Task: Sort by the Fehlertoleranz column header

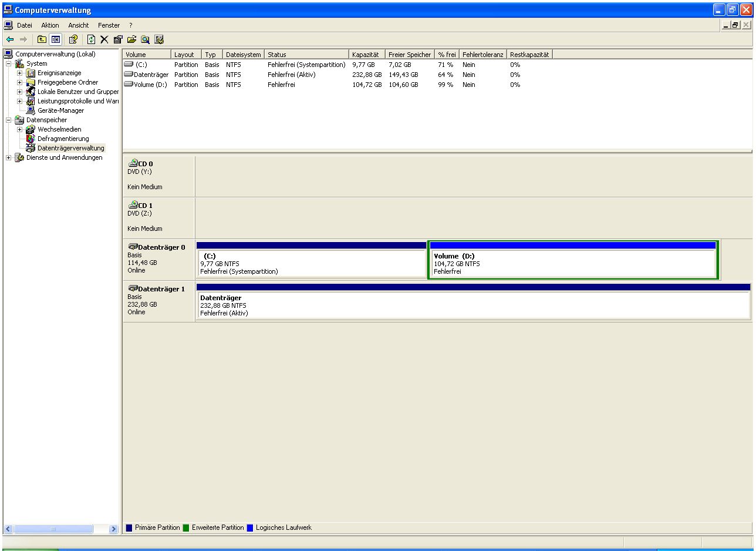Action: pos(483,55)
